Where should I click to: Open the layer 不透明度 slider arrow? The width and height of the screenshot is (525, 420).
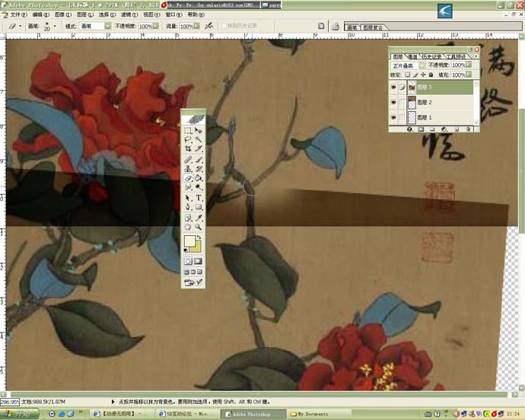coord(469,65)
